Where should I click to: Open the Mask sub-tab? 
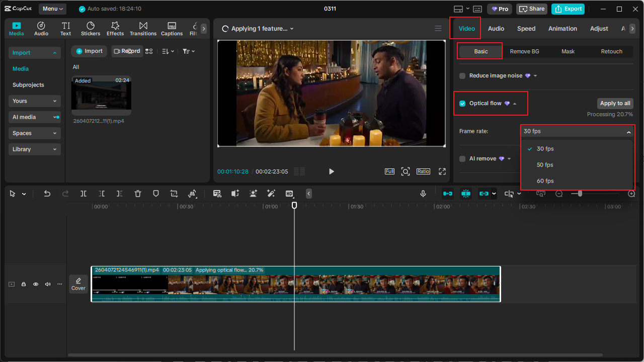click(568, 51)
